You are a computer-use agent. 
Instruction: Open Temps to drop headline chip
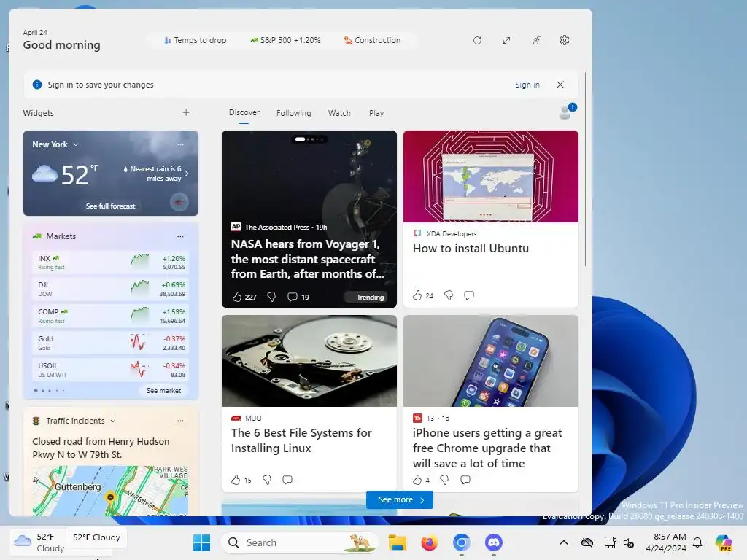196,41
